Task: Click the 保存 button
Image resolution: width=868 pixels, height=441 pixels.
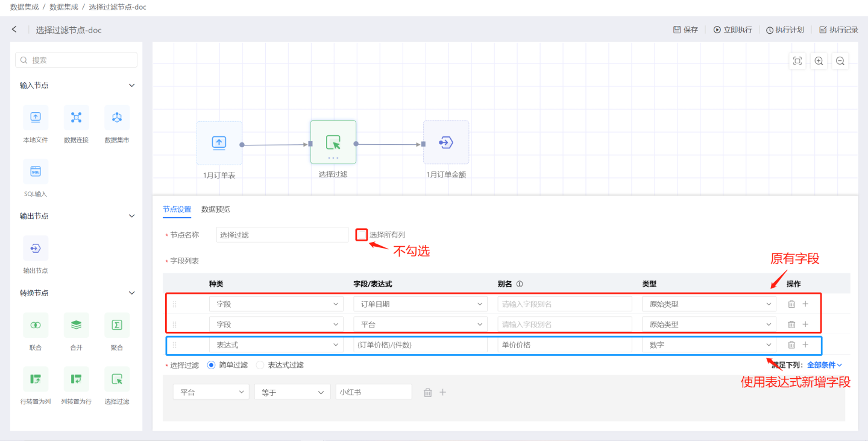Action: [x=685, y=30]
